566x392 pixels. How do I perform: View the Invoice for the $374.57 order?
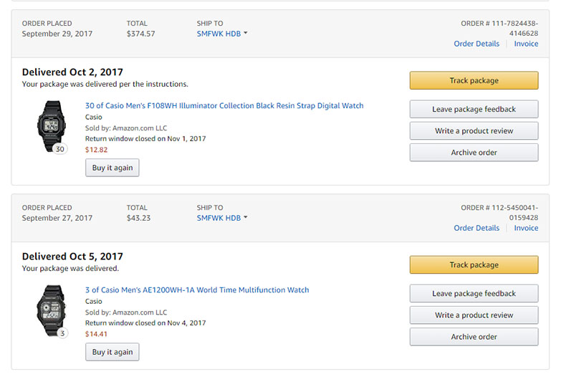point(526,44)
